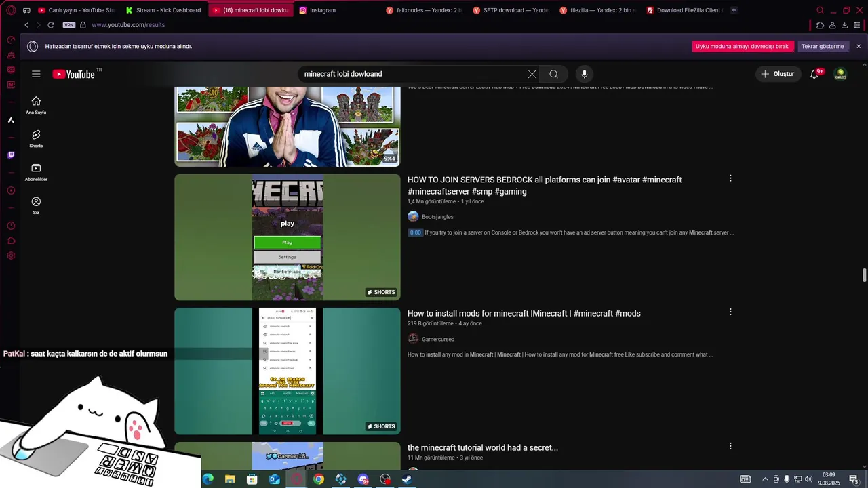Show hidden system tray icons chevron
Viewport: 868px width, 488px height.
765,479
